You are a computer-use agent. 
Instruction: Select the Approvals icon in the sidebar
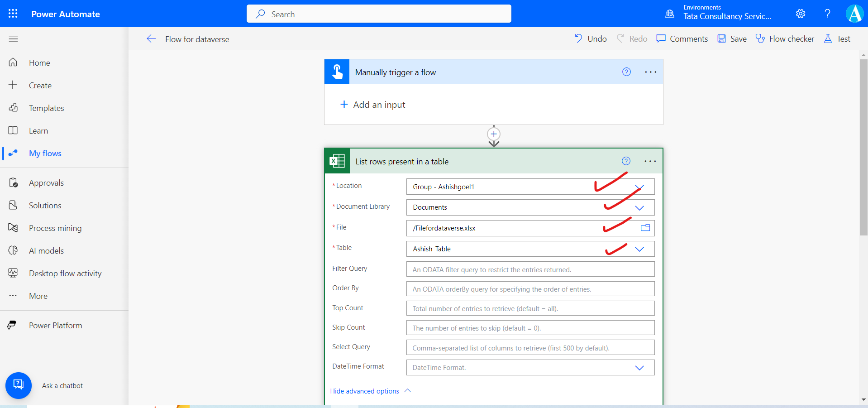click(x=13, y=182)
